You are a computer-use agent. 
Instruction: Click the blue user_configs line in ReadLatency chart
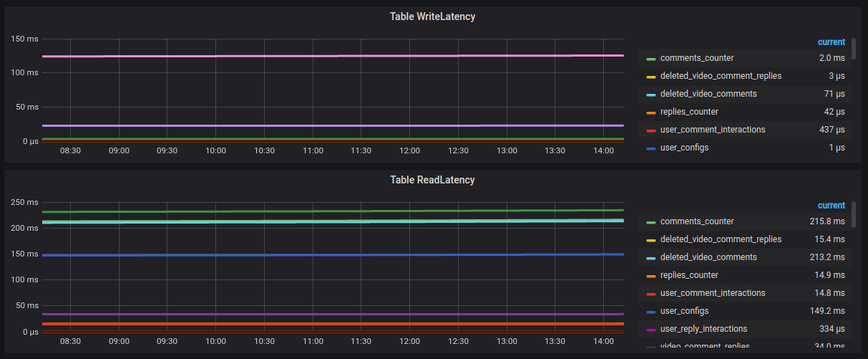pos(333,254)
